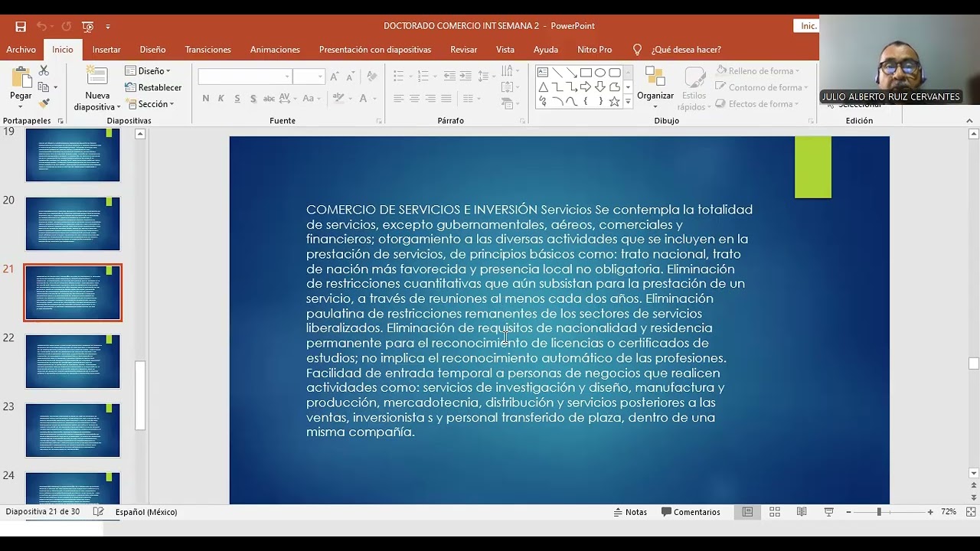
Task: Start presentation from beginning via toolbar icon
Action: [x=87, y=27]
